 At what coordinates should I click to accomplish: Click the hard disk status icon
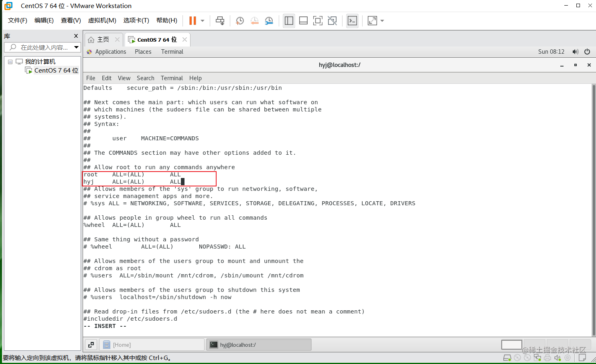(507, 358)
